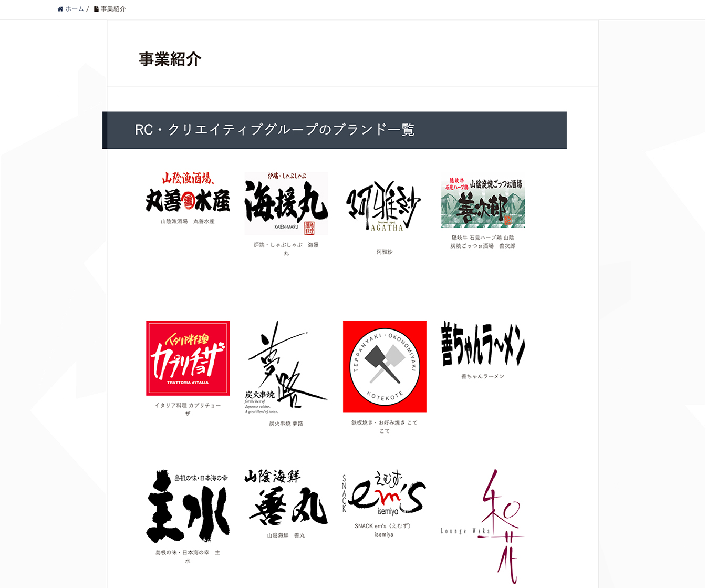Open the 丸善水産 brand logo
The width and height of the screenshot is (706, 588).
pos(188,192)
